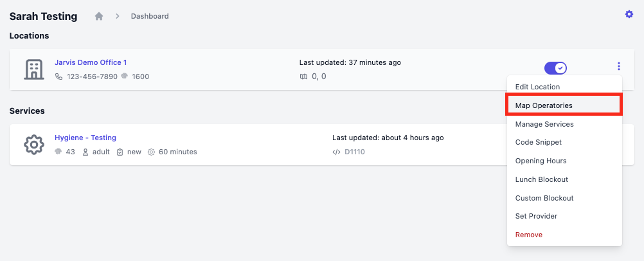Click the phone icon next to 123-456-7890
Image resolution: width=644 pixels, height=261 pixels.
59,76
